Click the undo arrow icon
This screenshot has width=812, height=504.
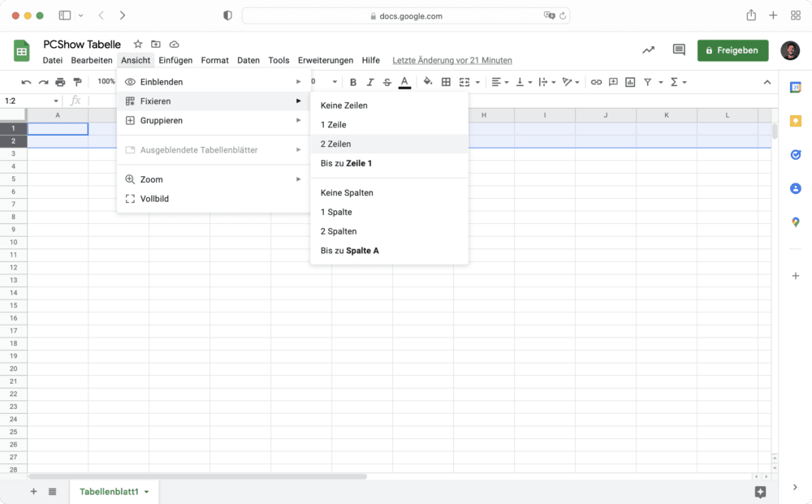26,82
